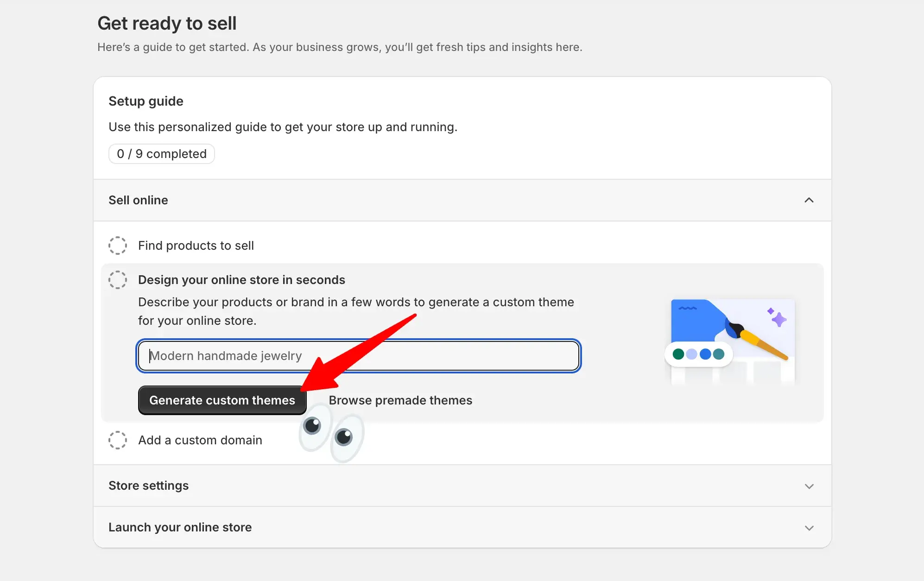
Task: Click the 0 / 9 completed badge
Action: click(161, 154)
